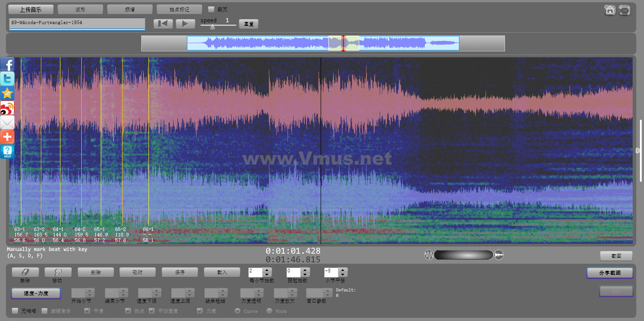Click the fullscreen icon beside home
Viewport: 644px width, 321px height.
624,10
